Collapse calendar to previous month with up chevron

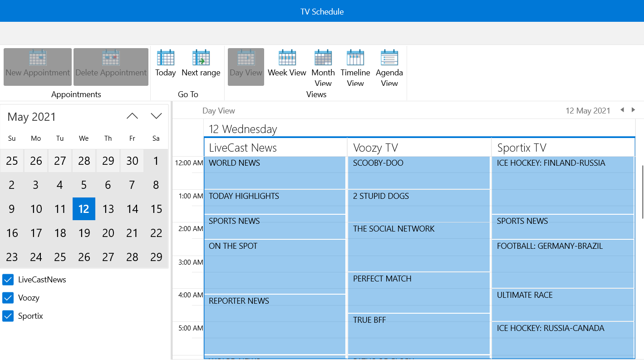(132, 116)
